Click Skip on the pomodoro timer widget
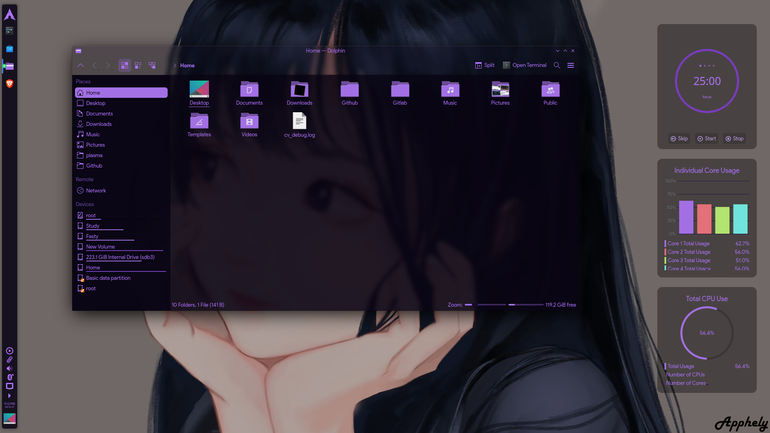770x433 pixels. (x=679, y=139)
